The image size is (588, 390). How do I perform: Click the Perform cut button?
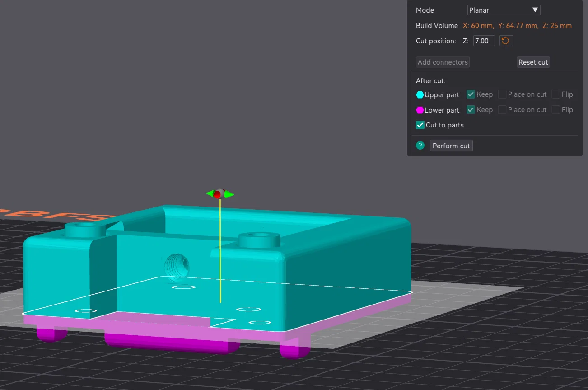click(451, 146)
